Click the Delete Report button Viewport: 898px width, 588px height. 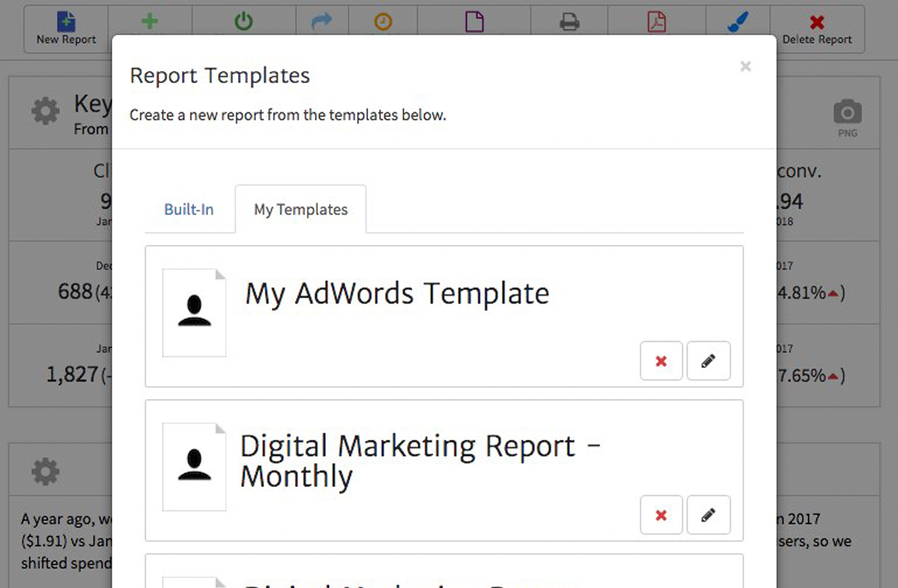tap(816, 29)
